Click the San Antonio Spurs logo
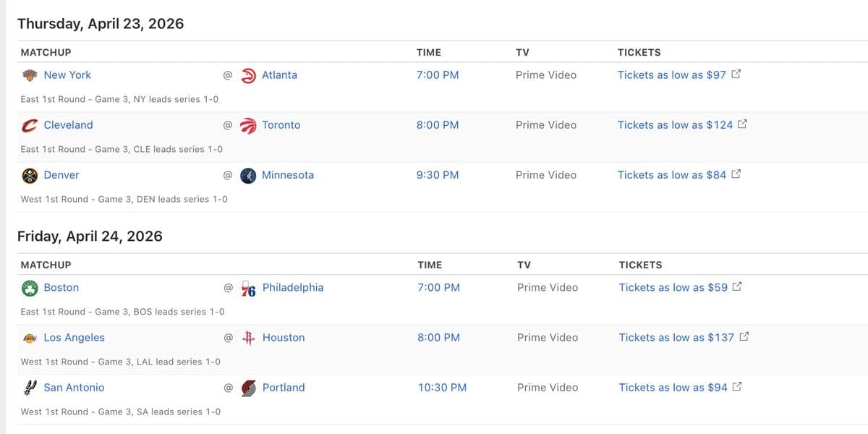868x434 pixels. [29, 387]
